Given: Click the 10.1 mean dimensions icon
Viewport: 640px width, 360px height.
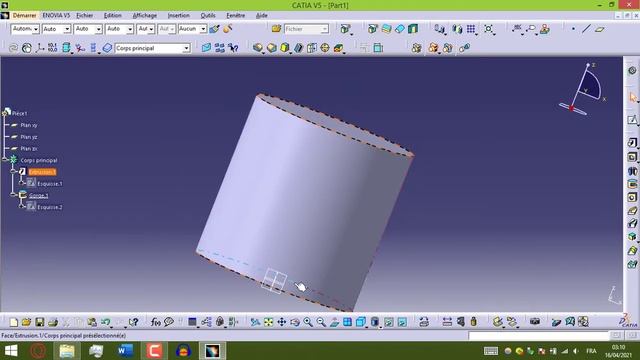Looking at the screenshot, I should (52, 48).
